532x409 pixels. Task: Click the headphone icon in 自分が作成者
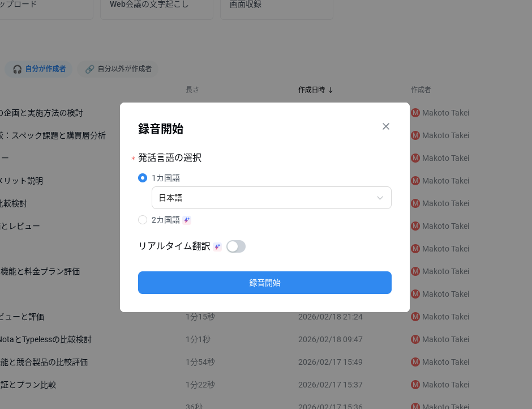pos(17,69)
